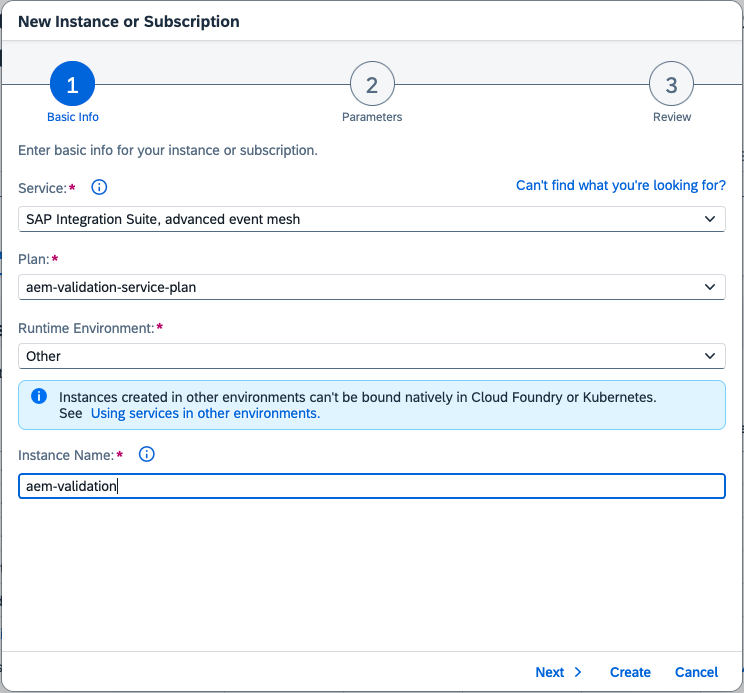Click the Review step label
This screenshot has width=744, height=693.
click(672, 117)
